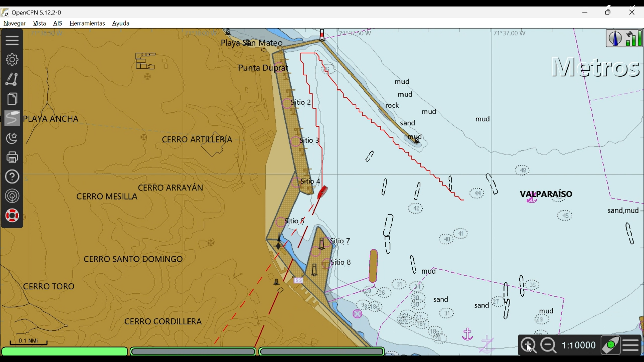Click the print chart icon
The image size is (644, 362).
[12, 157]
